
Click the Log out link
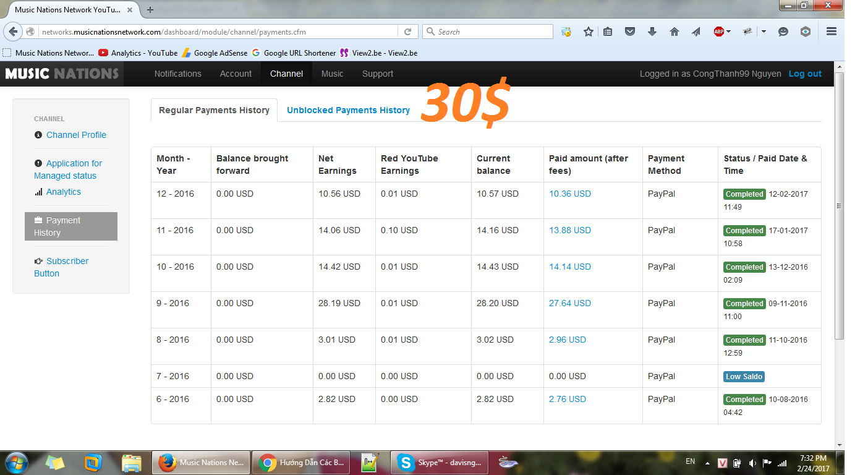point(805,74)
